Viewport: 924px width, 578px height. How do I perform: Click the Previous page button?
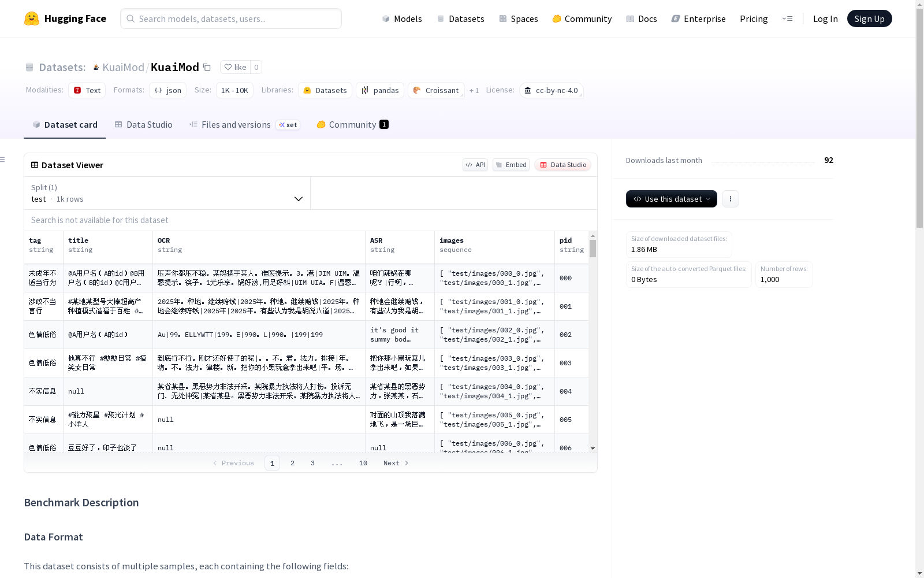[233, 463]
